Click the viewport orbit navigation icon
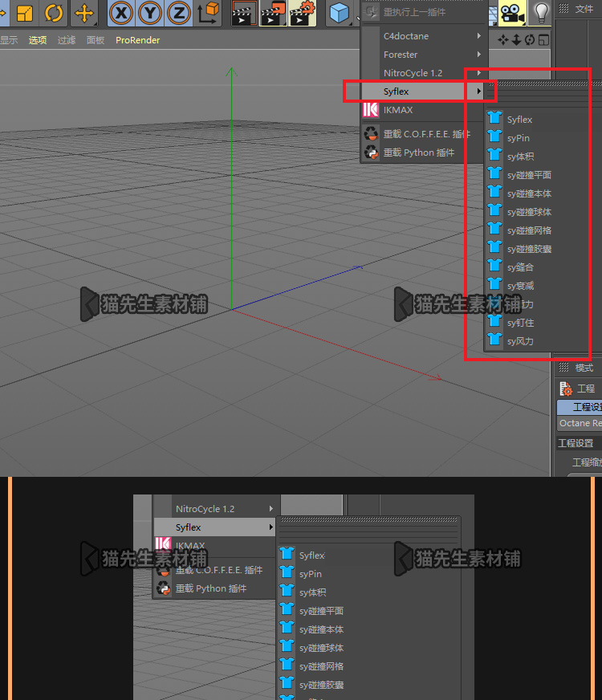This screenshot has height=700, width=602. coord(530,40)
